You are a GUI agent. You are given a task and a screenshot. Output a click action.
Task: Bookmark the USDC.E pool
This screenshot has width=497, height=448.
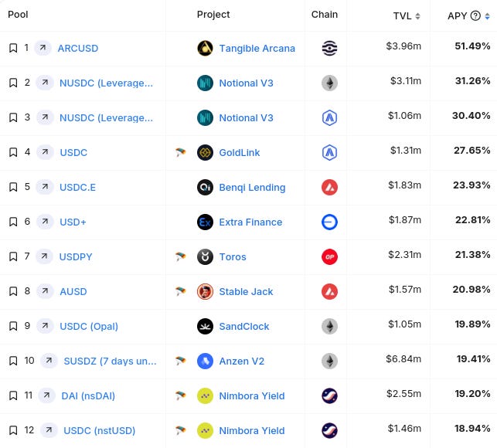coord(13,187)
